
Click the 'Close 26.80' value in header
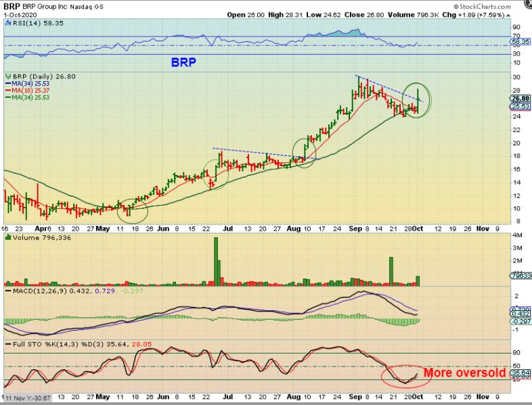point(364,15)
